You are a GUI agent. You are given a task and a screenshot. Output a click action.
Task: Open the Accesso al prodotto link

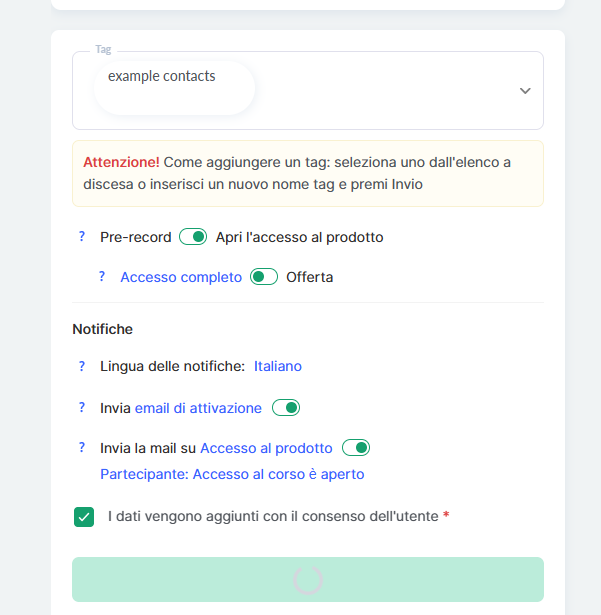266,448
